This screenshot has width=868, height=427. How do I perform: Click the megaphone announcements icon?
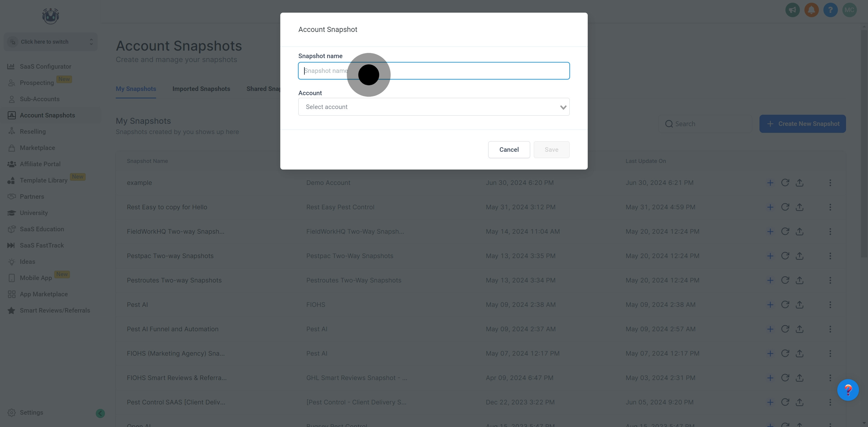[793, 10]
